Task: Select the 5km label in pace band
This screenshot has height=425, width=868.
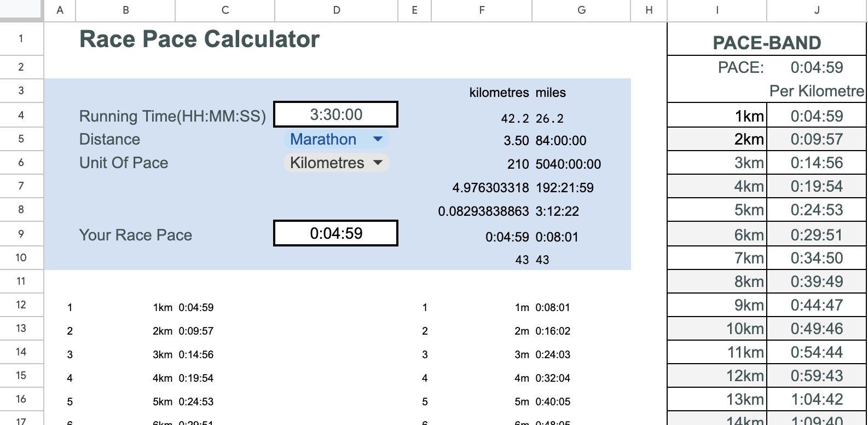Action: click(717, 210)
